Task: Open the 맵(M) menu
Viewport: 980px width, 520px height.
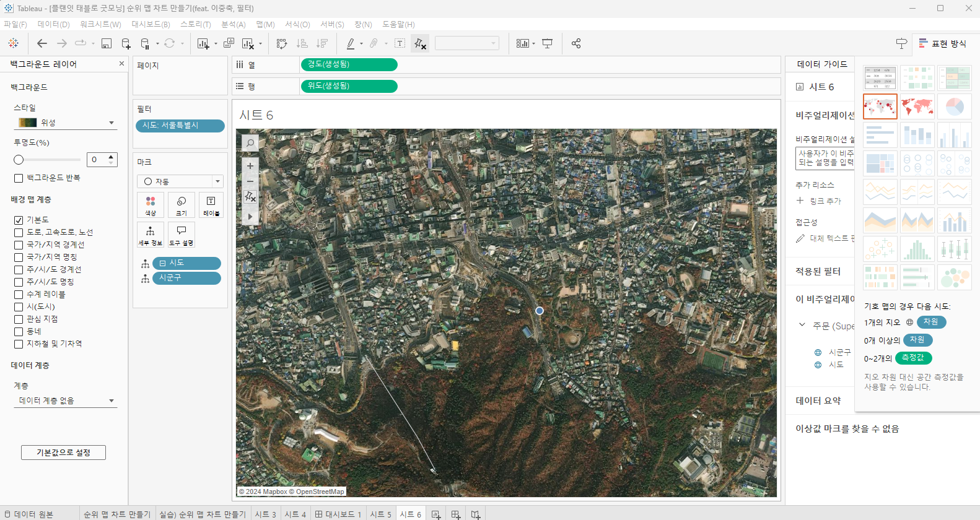Action: click(265, 24)
